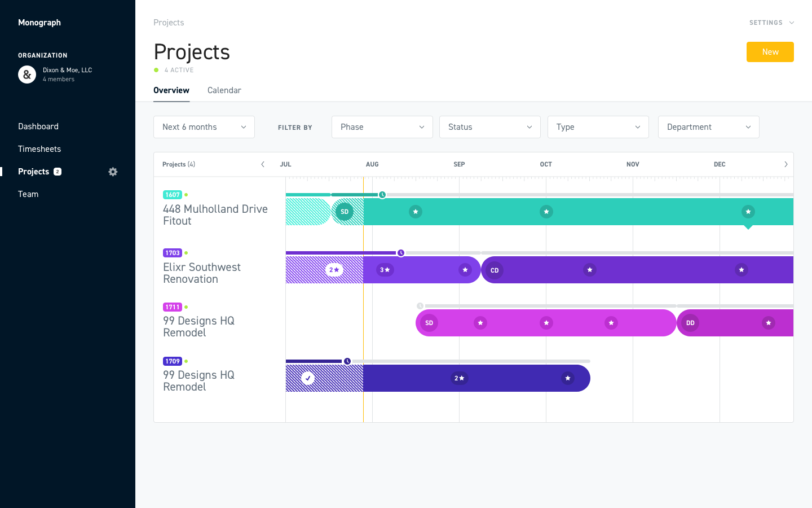Click the OCT month header
Viewport: 812px width, 508px height.
pyautogui.click(x=546, y=164)
